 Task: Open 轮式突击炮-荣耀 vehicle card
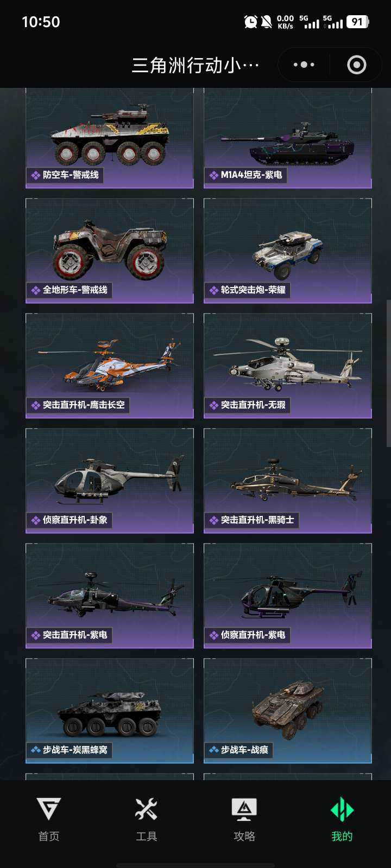click(x=288, y=251)
